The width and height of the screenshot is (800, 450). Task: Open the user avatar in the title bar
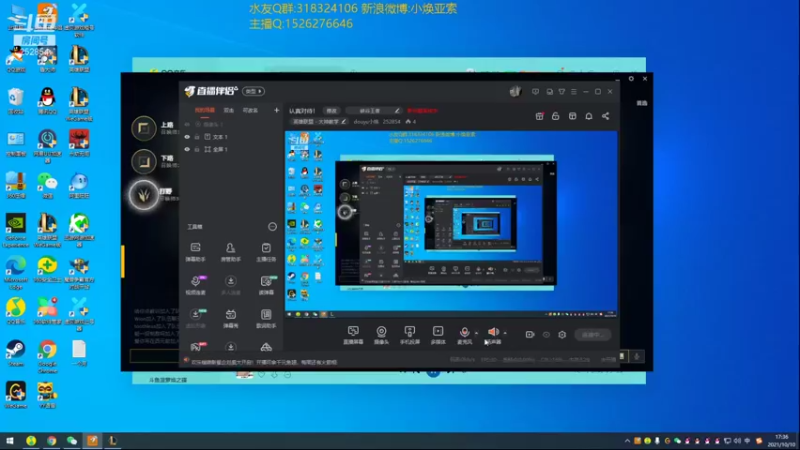point(515,91)
